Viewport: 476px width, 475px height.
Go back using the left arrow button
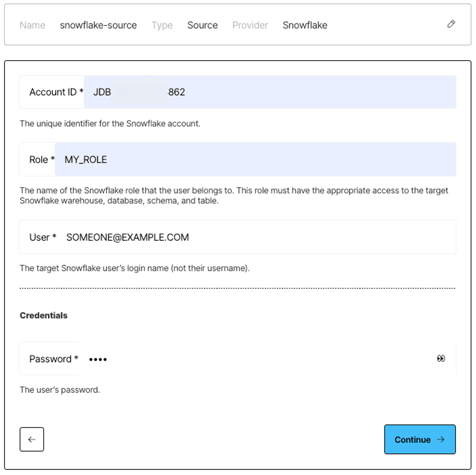click(32, 439)
